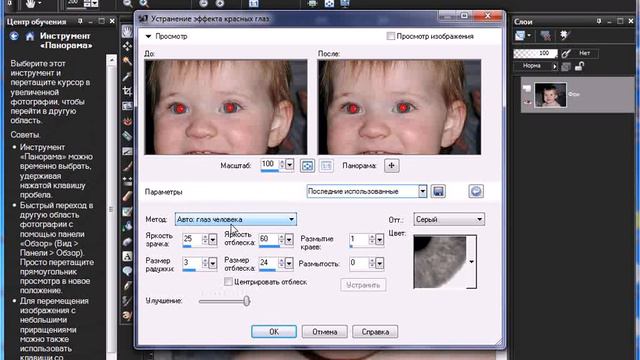Enable Просмотр изображения checkbox
This screenshot has height=360, width=640.
[391, 36]
